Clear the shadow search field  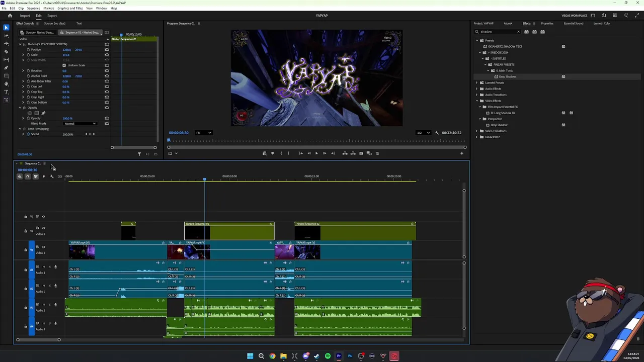point(518,32)
